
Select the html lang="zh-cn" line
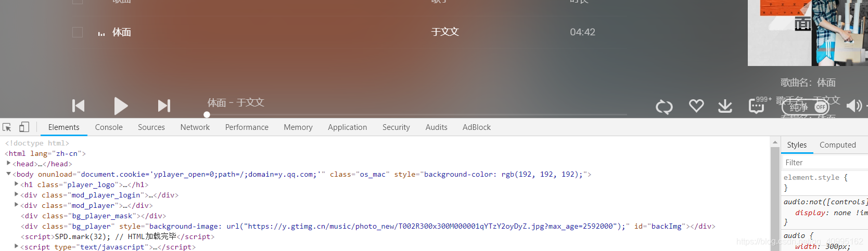coord(45,153)
